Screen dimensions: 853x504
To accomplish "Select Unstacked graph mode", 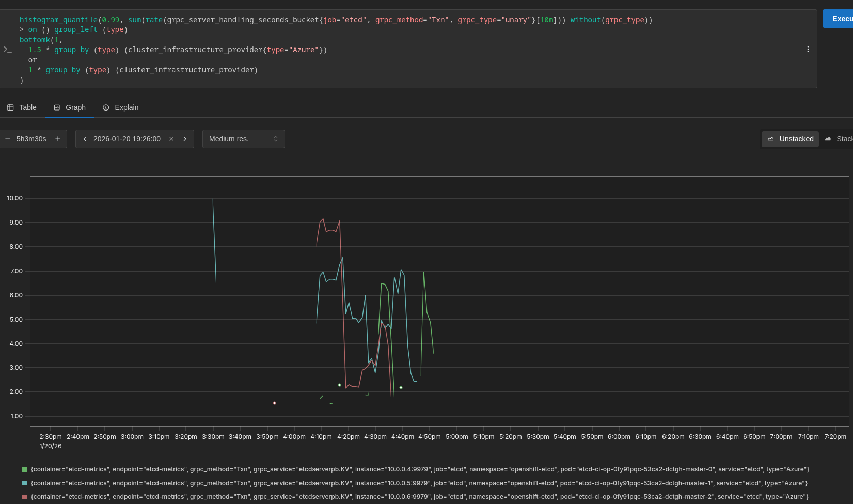I will point(790,139).
